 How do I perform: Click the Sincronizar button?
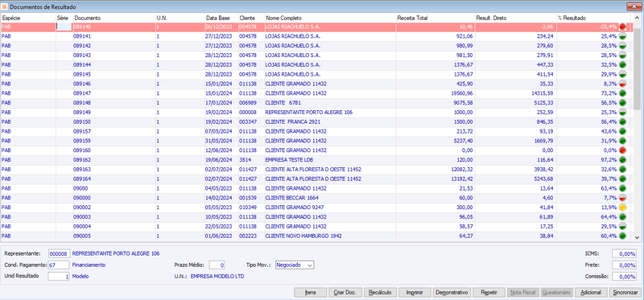pyautogui.click(x=625, y=293)
